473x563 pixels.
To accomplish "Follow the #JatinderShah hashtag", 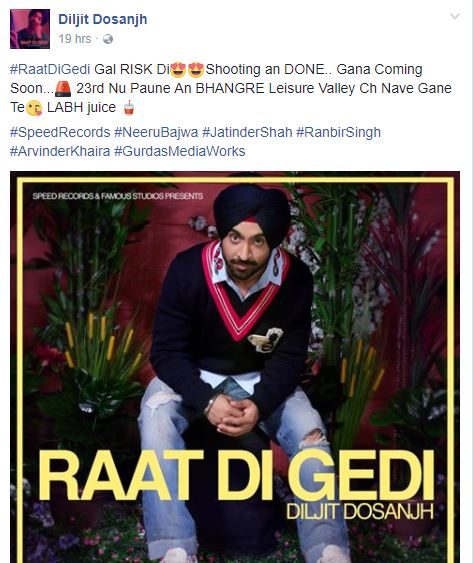I will click(247, 132).
